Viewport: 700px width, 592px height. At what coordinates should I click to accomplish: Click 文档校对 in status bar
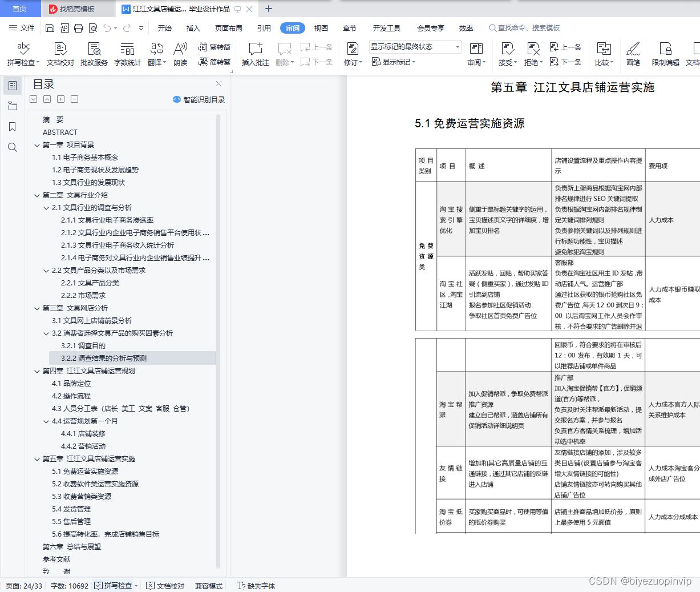tap(165, 586)
